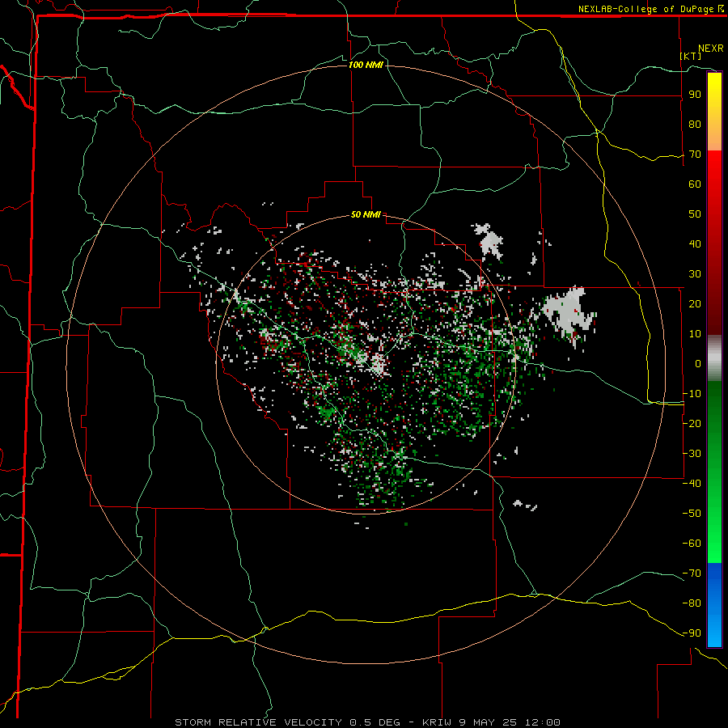
Task: Click the dense gray echo at radar center
Action: (379, 365)
